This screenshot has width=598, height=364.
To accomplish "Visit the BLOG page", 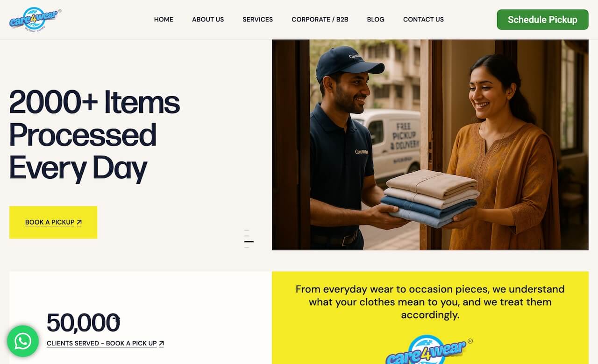I will pos(376,20).
